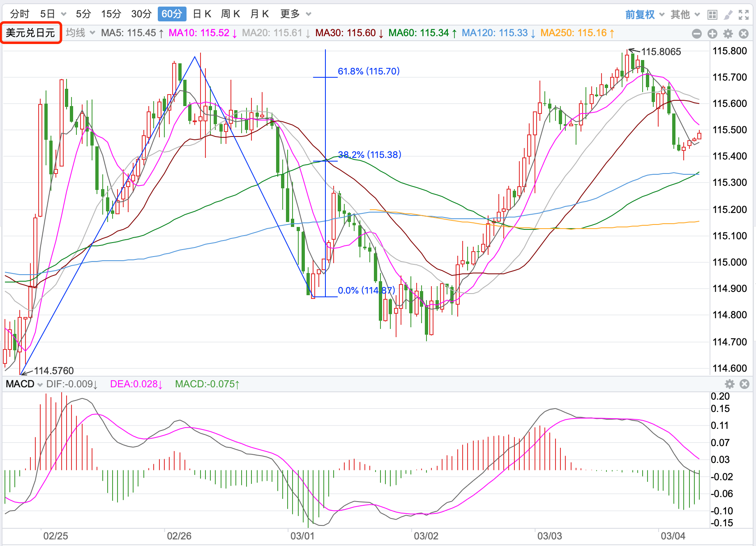Expand the 5日 dropdown arrow
Image resolution: width=756 pixels, height=546 pixels.
(64, 14)
